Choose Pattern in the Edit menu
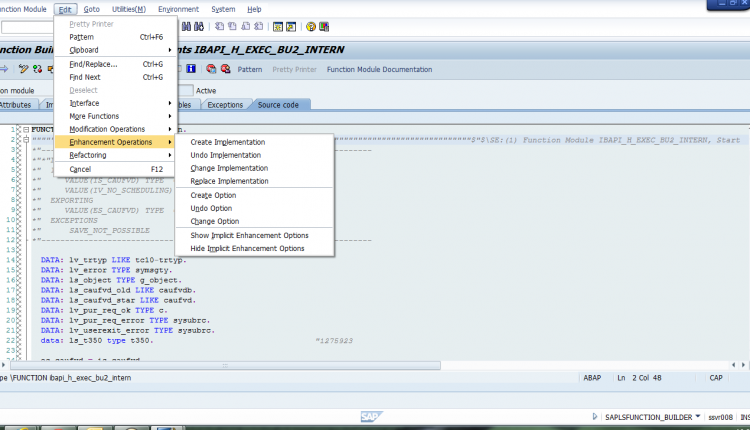750x430 pixels. coord(115,37)
